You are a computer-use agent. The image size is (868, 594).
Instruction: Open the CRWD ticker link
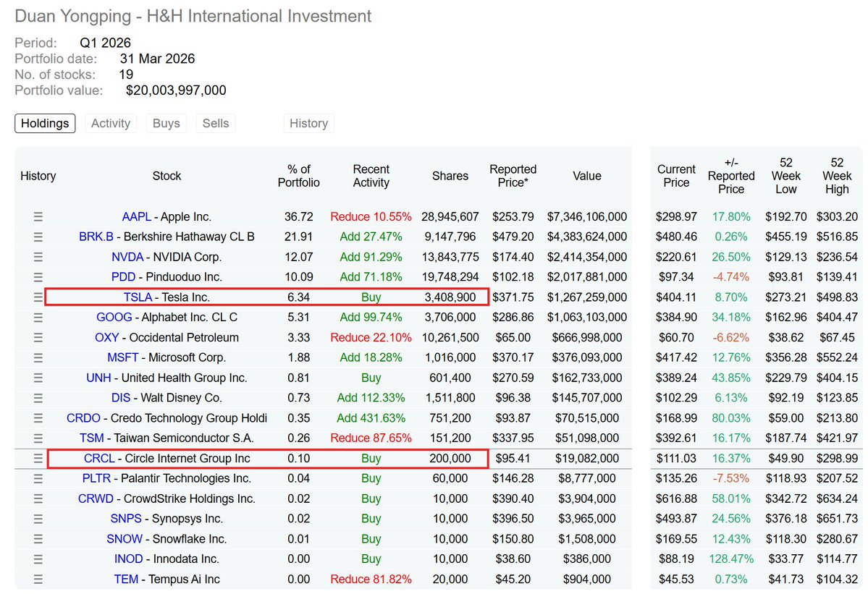[96, 499]
